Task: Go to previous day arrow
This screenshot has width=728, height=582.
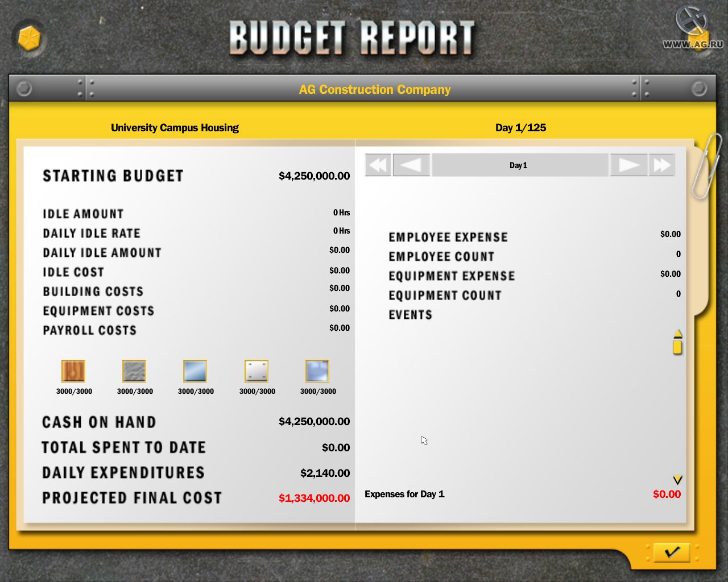Action: tap(411, 165)
